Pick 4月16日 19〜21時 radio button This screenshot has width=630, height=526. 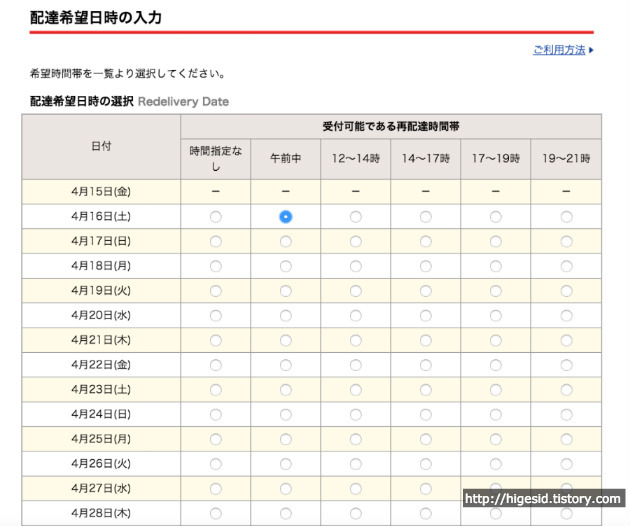click(567, 217)
